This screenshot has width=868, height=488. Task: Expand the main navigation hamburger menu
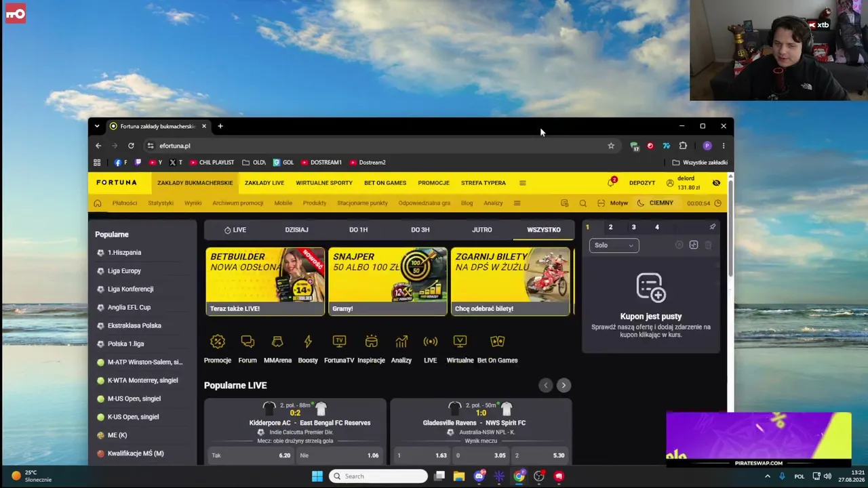tap(522, 183)
